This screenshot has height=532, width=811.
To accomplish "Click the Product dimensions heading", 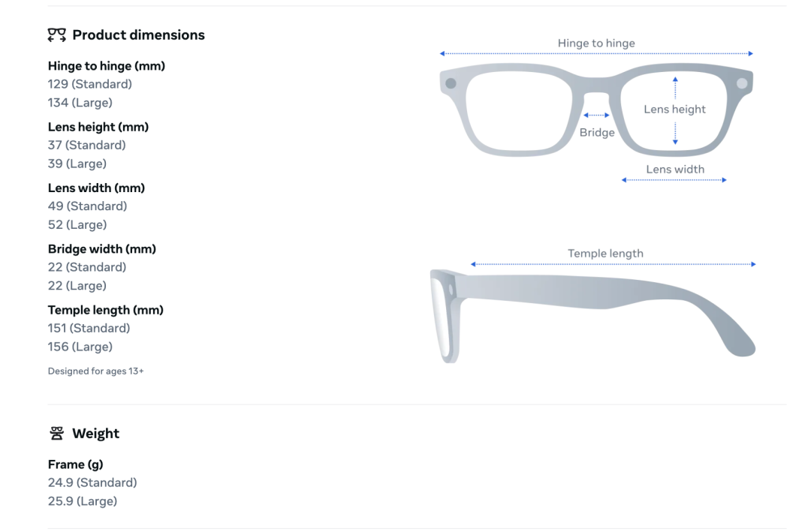I will tap(139, 35).
